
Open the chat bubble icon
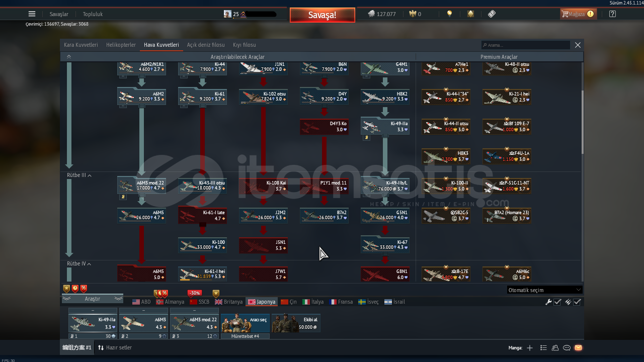[567, 347]
